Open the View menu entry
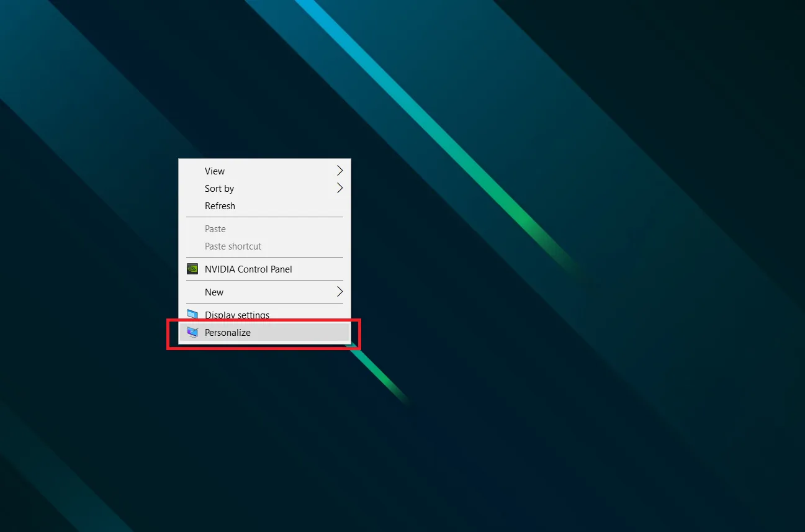The image size is (805, 532). click(264, 171)
